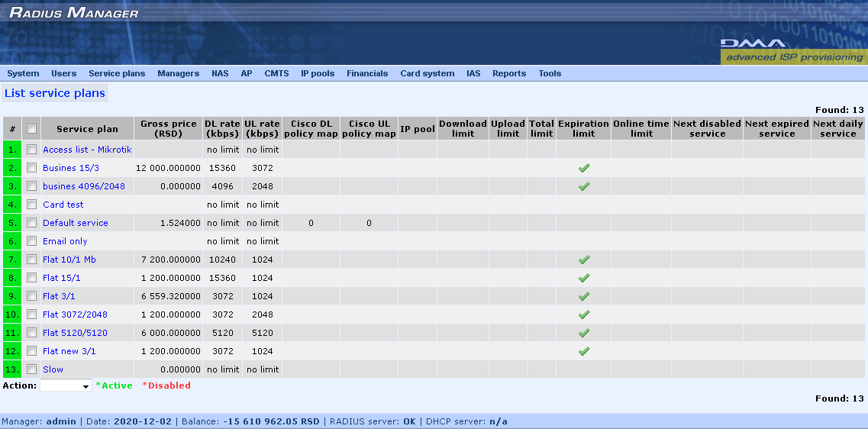Check the Slow plan checkbox
The height and width of the screenshot is (429, 868).
pos(31,369)
